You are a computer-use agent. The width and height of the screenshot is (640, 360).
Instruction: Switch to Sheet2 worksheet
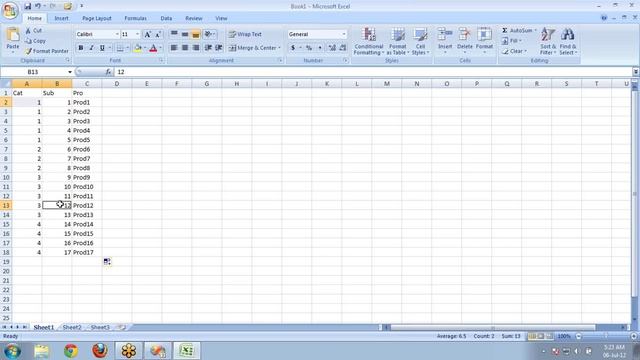pos(72,327)
